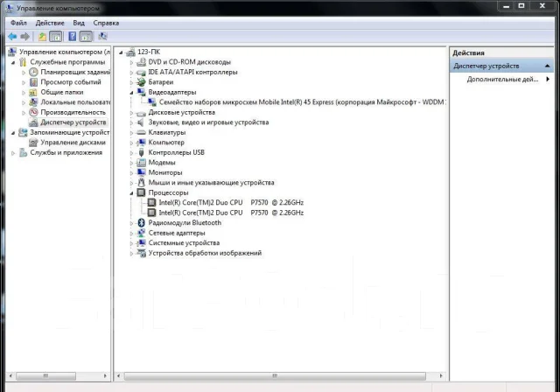Open the Справка menu

coord(106,23)
